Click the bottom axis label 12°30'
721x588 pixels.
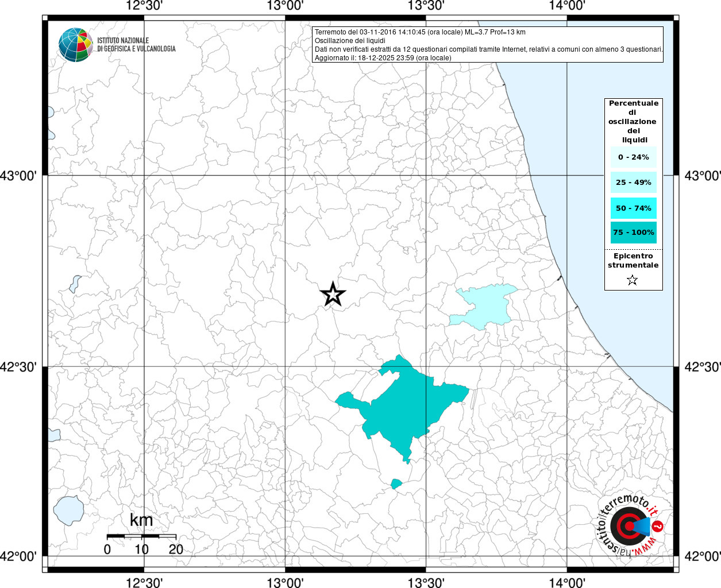tap(144, 582)
